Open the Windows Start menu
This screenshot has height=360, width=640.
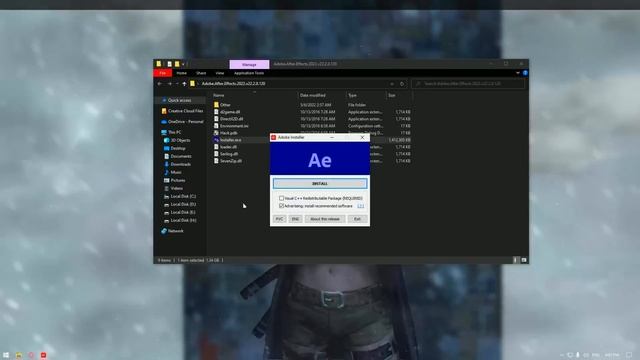6,355
